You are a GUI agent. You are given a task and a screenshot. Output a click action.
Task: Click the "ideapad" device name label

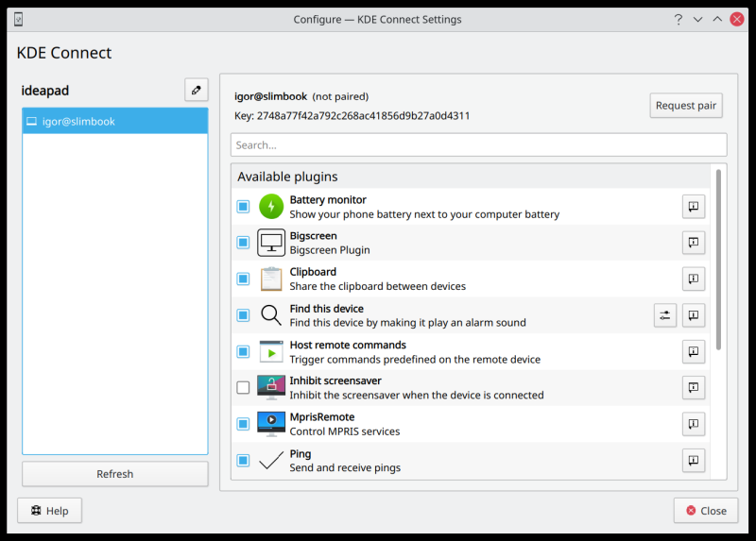[44, 91]
